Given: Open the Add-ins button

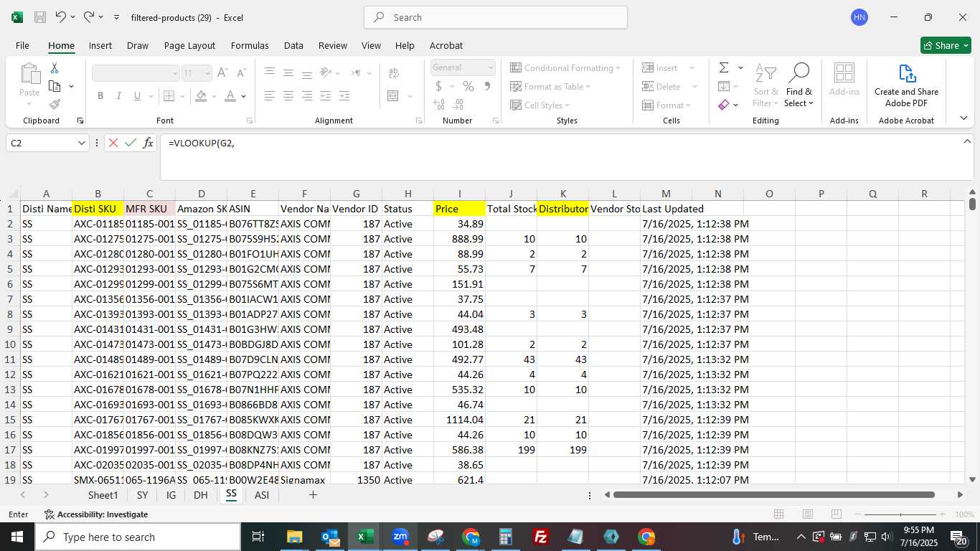Looking at the screenshot, I should coord(844,80).
